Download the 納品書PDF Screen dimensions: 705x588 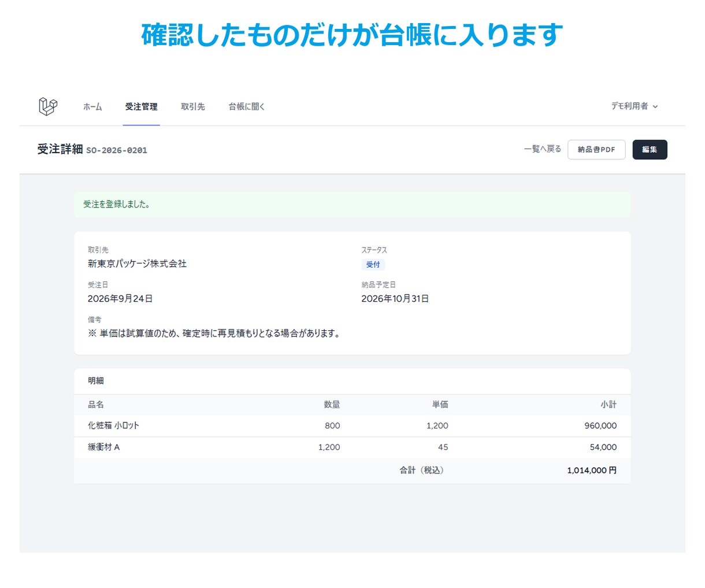pos(596,150)
